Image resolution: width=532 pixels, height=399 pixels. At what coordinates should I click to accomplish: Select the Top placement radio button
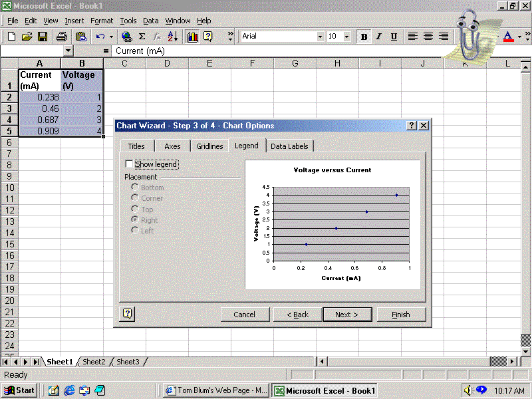click(x=135, y=209)
